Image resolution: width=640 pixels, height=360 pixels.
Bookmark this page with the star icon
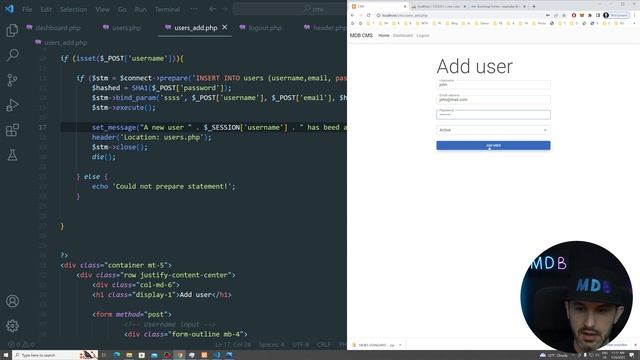(564, 15)
